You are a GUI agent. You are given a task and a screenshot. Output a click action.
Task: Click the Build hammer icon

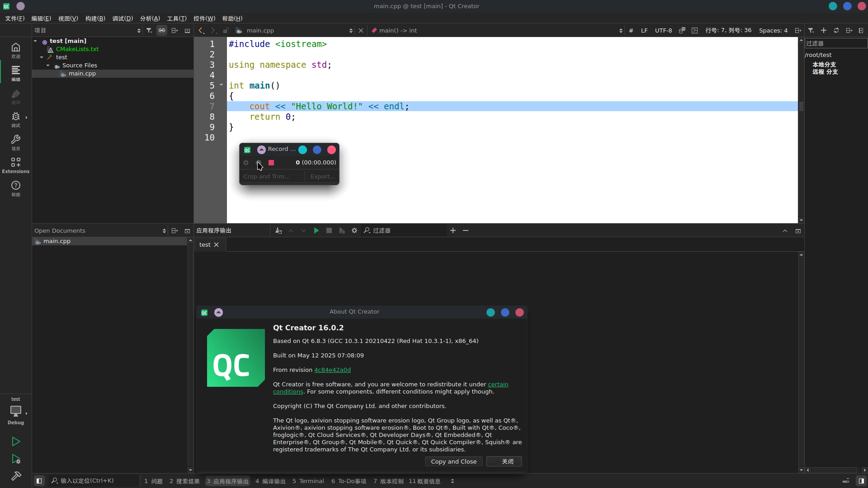coord(16,476)
